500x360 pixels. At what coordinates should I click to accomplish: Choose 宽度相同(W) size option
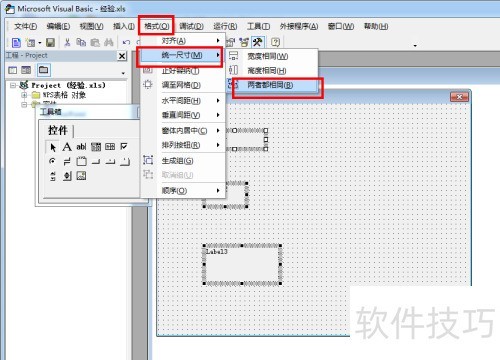click(272, 56)
